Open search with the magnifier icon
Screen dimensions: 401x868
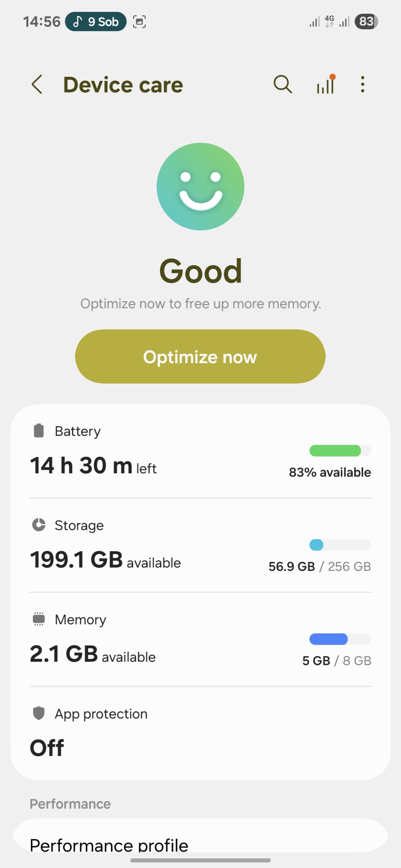(x=283, y=84)
